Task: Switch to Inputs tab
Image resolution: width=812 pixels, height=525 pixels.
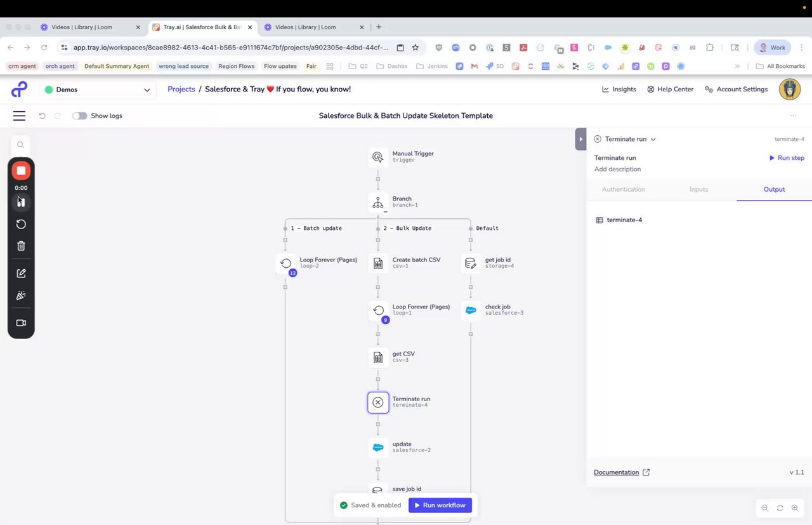Action: tap(698, 189)
